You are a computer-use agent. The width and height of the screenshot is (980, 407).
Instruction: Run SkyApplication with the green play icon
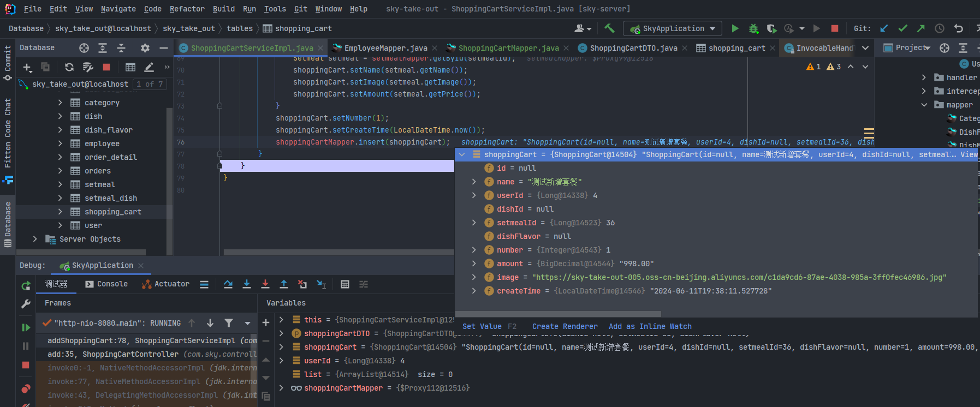[x=735, y=28]
